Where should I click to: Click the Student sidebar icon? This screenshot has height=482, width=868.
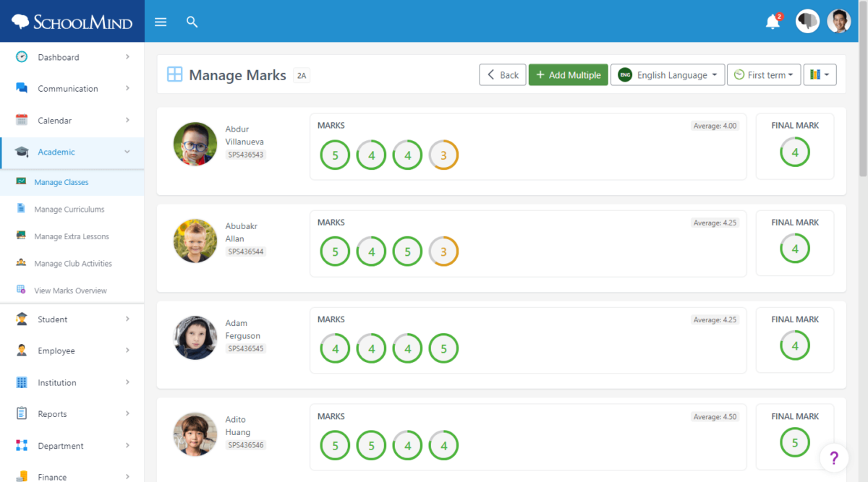22,319
